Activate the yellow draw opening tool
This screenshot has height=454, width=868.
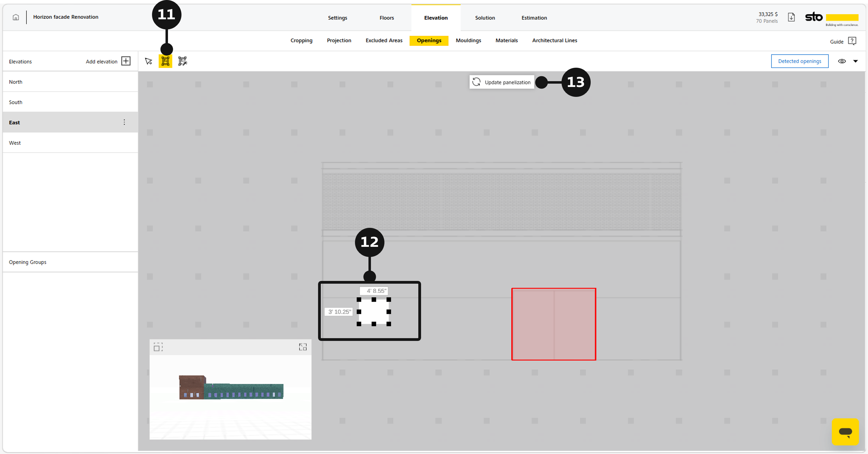pyautogui.click(x=166, y=61)
